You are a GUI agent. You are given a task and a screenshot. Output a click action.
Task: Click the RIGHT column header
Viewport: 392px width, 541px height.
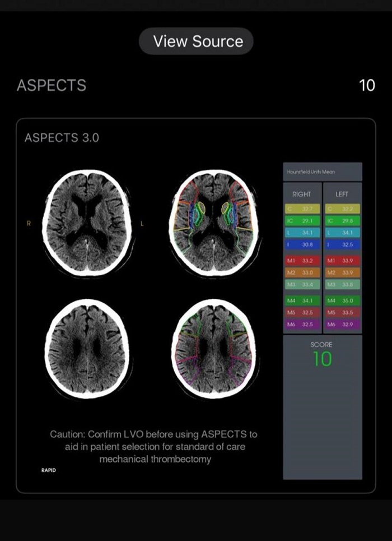302,194
